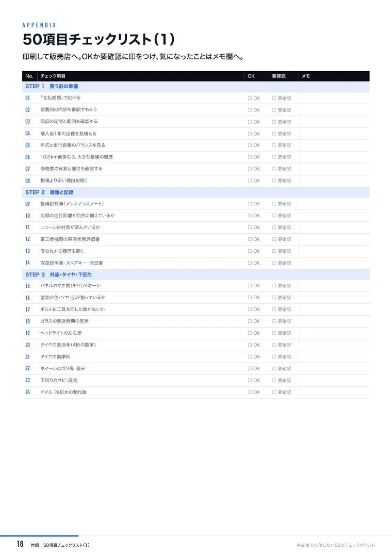Tick 要確認 for item 20 タイヤの製造年

pyautogui.click(x=274, y=345)
